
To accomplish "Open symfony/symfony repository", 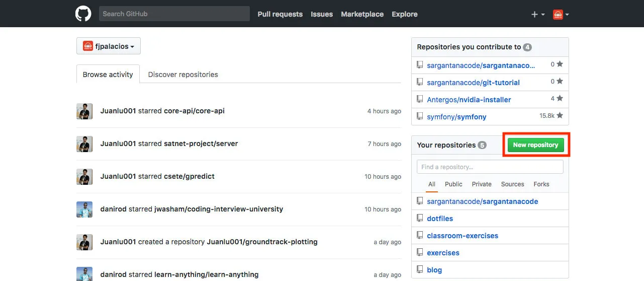I will (456, 116).
